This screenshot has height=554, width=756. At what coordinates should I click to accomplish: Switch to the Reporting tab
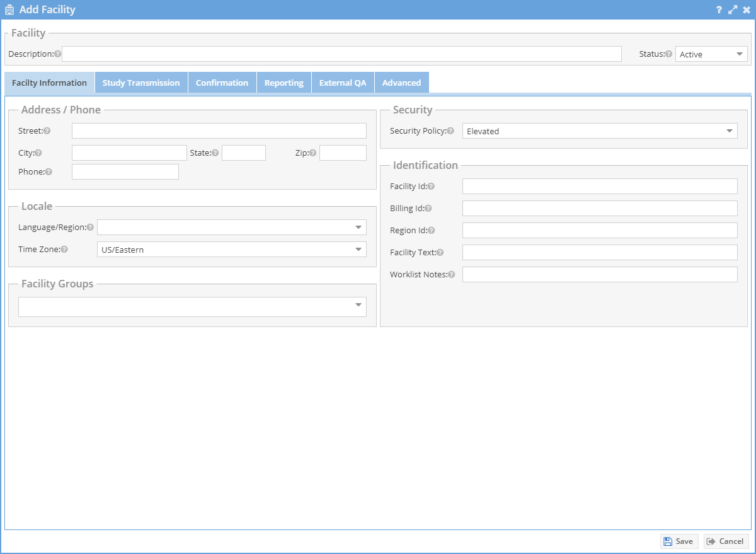click(x=283, y=83)
